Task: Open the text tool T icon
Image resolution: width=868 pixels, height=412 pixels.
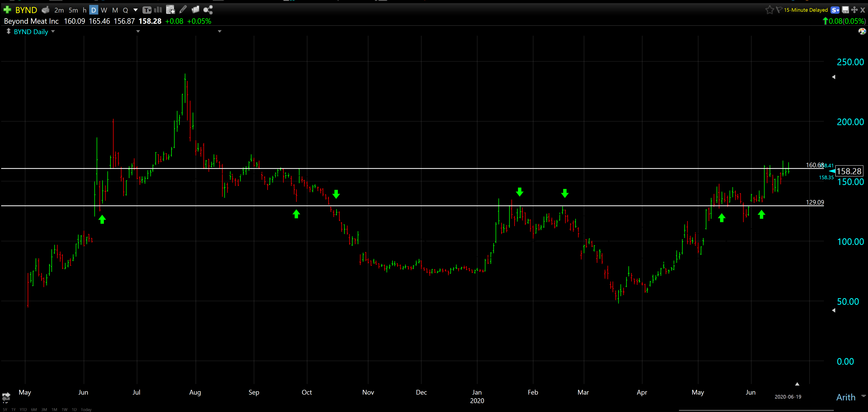Action: [147, 10]
